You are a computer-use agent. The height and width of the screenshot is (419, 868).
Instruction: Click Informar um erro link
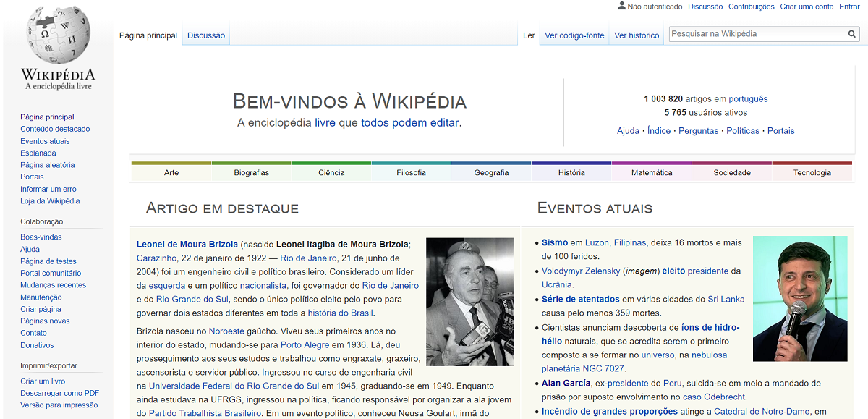tap(48, 189)
